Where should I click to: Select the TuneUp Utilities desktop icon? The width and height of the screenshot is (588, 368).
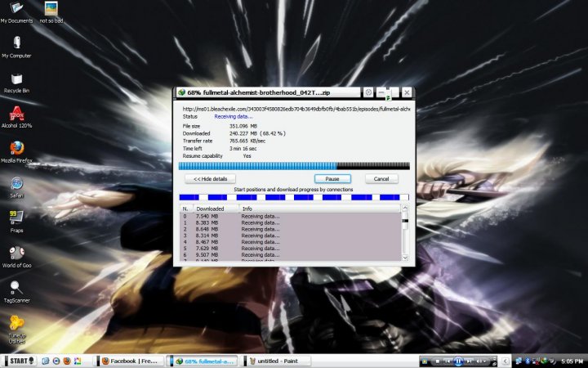pos(16,322)
